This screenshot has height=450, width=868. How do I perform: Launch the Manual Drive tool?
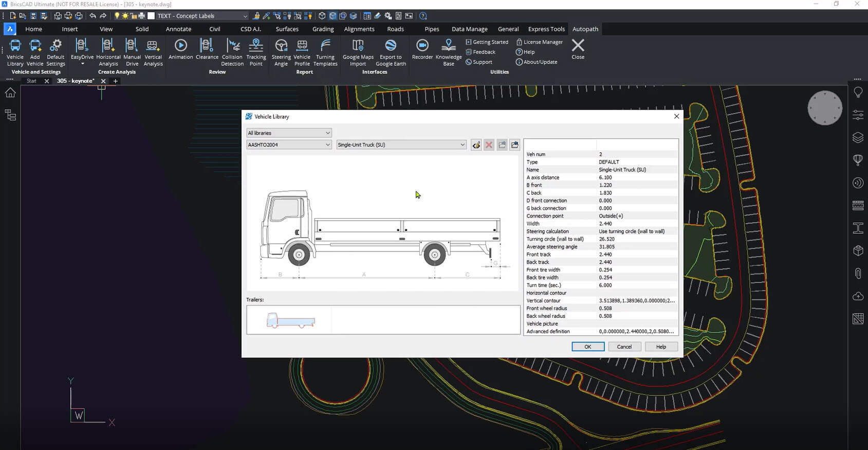click(x=132, y=52)
